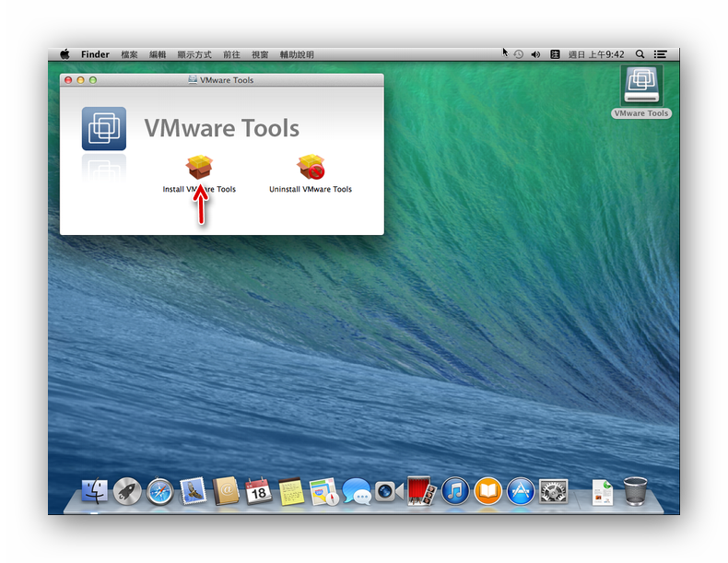Screen dimensions: 728x563
Task: Open Maps icon in Dock
Action: [x=324, y=491]
